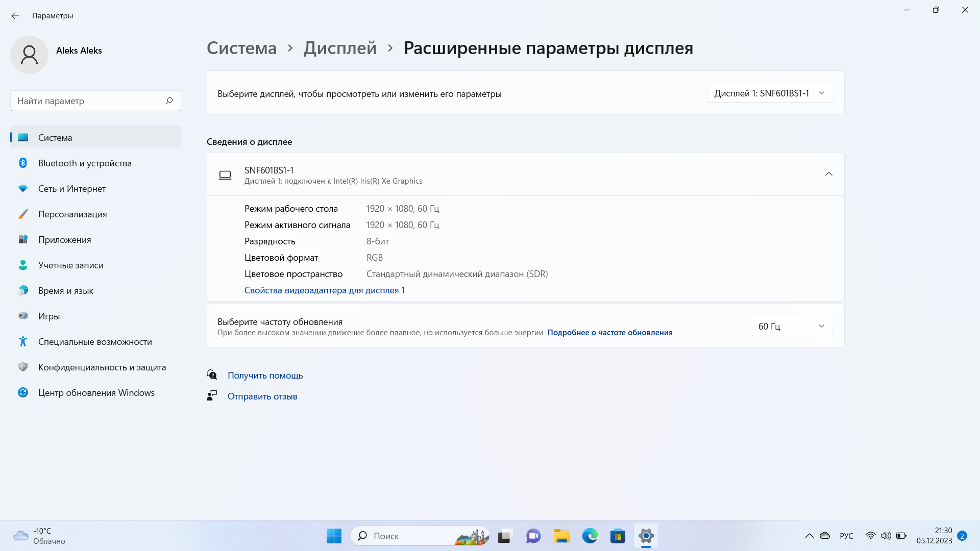Screen dimensions: 980x551
Task: Open Microsoft Edge from taskbar
Action: click(590, 536)
